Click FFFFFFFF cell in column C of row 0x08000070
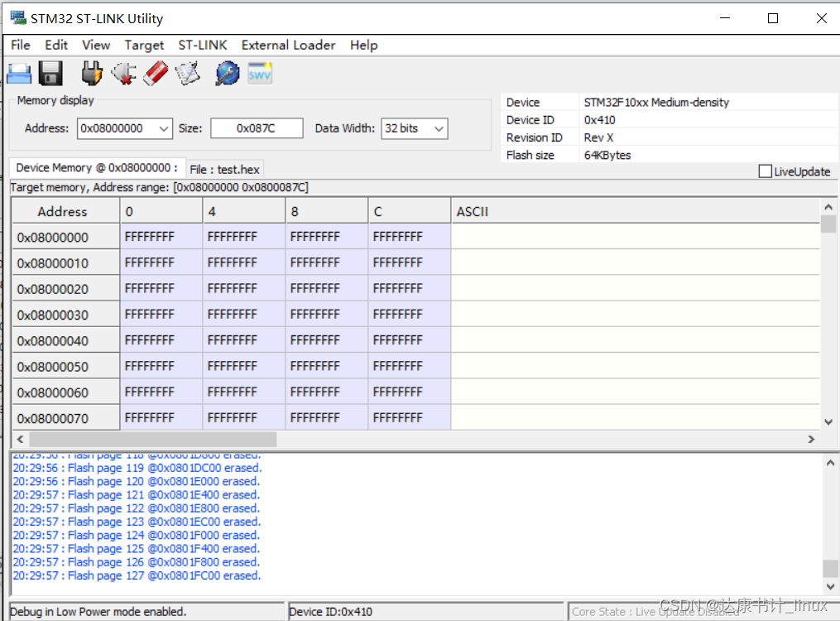840x621 pixels. point(410,418)
